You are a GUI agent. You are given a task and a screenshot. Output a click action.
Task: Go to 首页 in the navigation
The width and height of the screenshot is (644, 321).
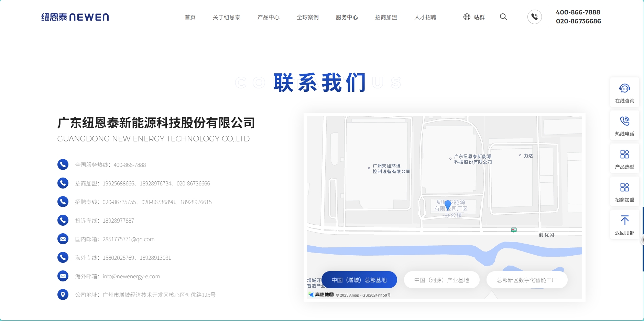point(190,17)
